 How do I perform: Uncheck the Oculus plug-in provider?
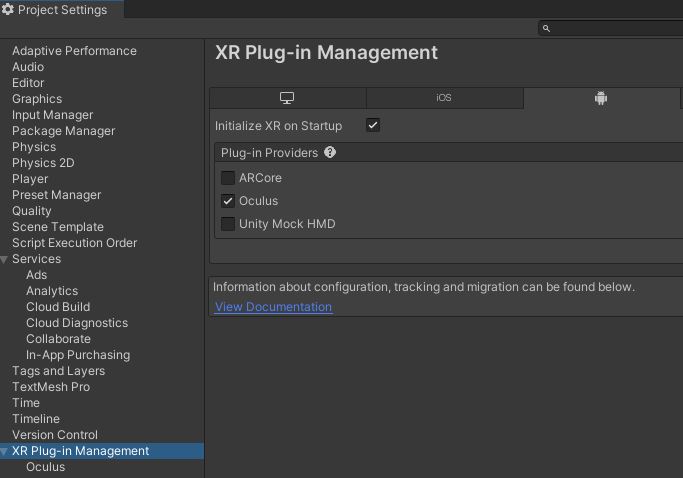[227, 201]
